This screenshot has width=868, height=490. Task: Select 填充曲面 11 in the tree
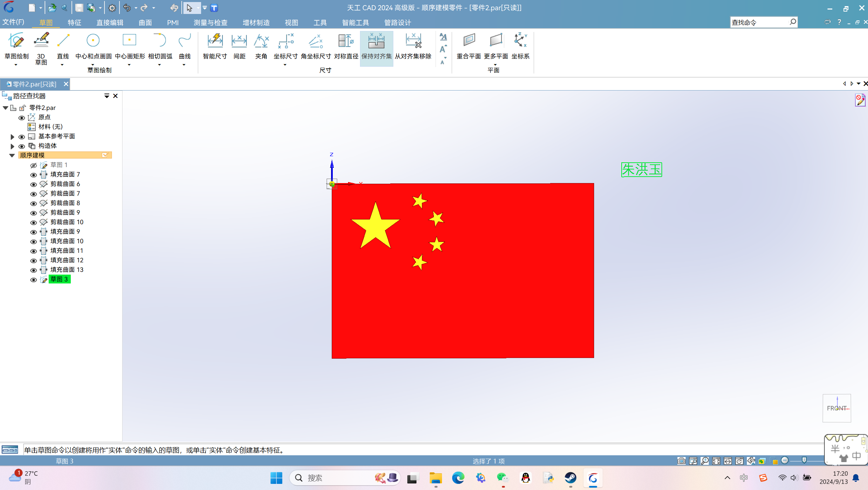67,251
